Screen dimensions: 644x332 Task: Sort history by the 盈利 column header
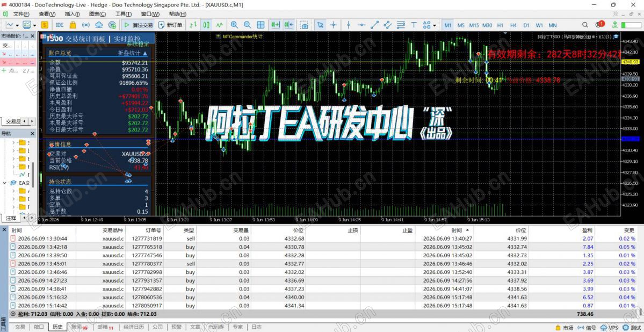click(561, 230)
